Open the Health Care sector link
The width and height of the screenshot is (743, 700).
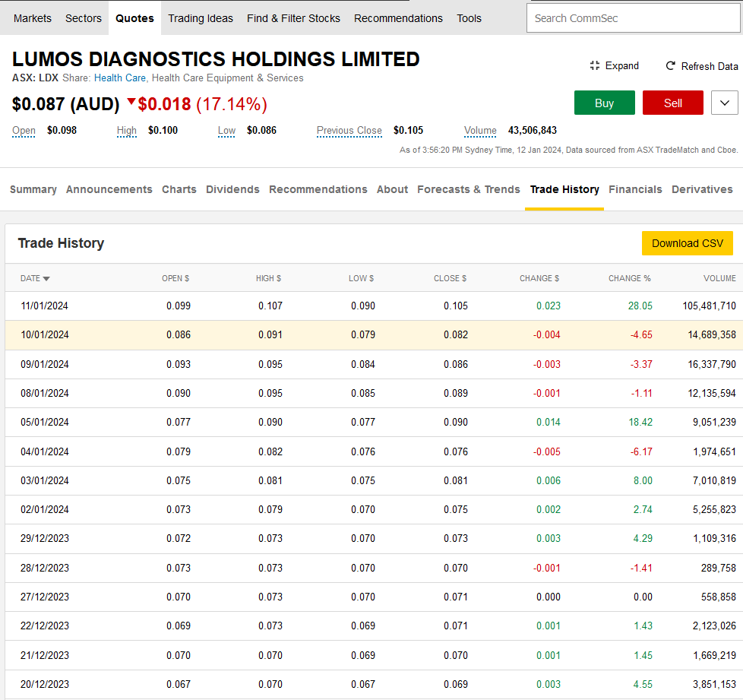120,78
